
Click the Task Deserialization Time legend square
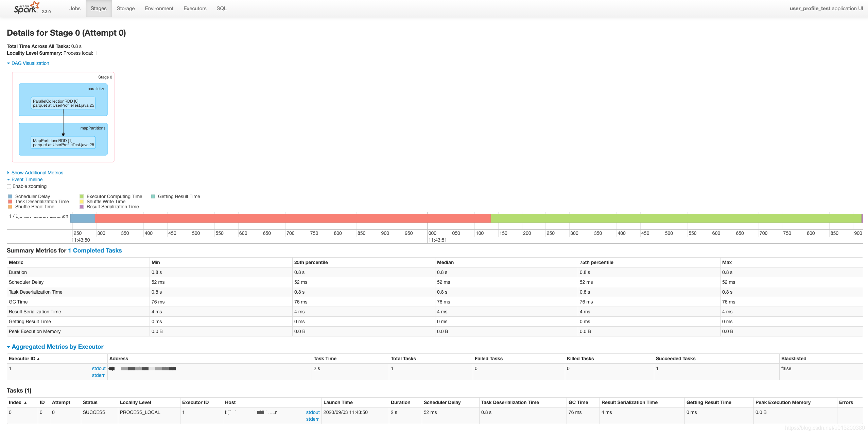[10, 202]
